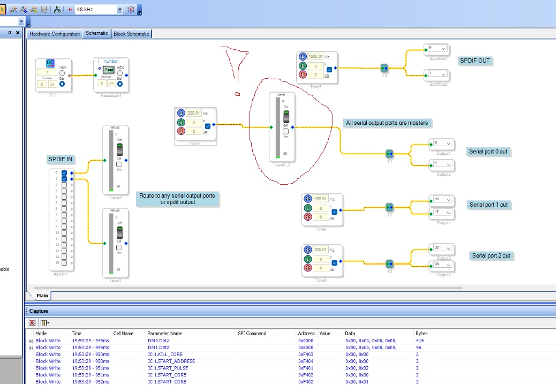559x392 pixels.
Task: Click the Read button in ReadBack1
Action: point(109,70)
